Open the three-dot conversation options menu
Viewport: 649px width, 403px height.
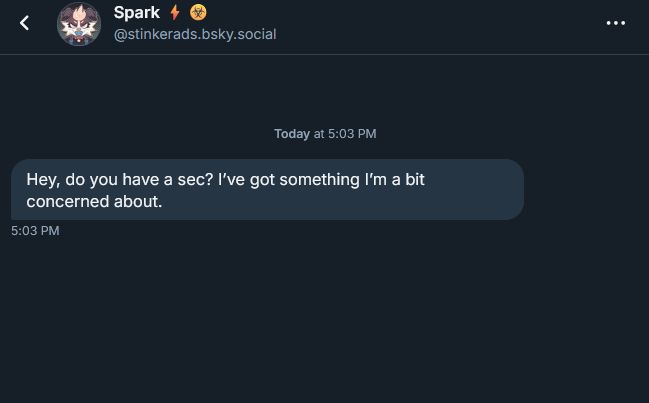click(x=615, y=23)
